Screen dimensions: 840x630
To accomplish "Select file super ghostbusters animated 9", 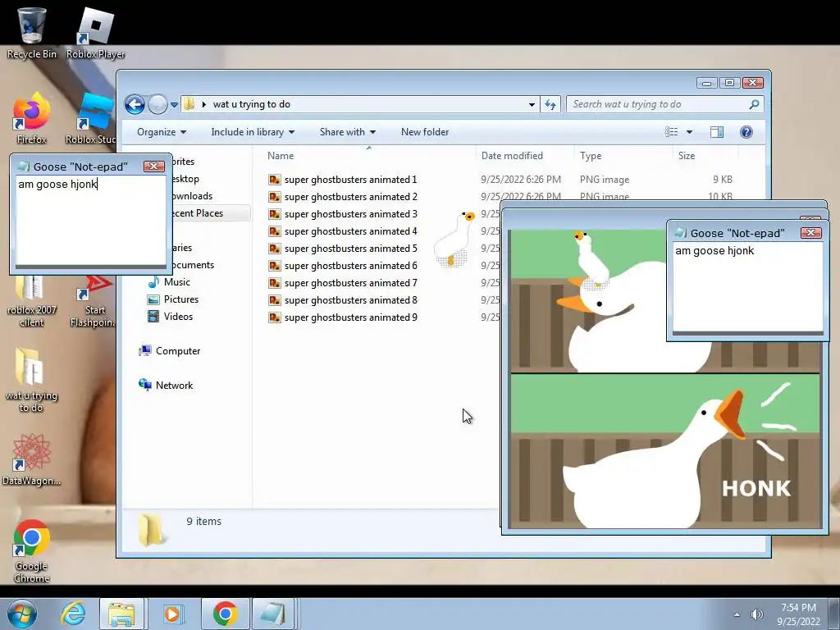I will (x=350, y=317).
